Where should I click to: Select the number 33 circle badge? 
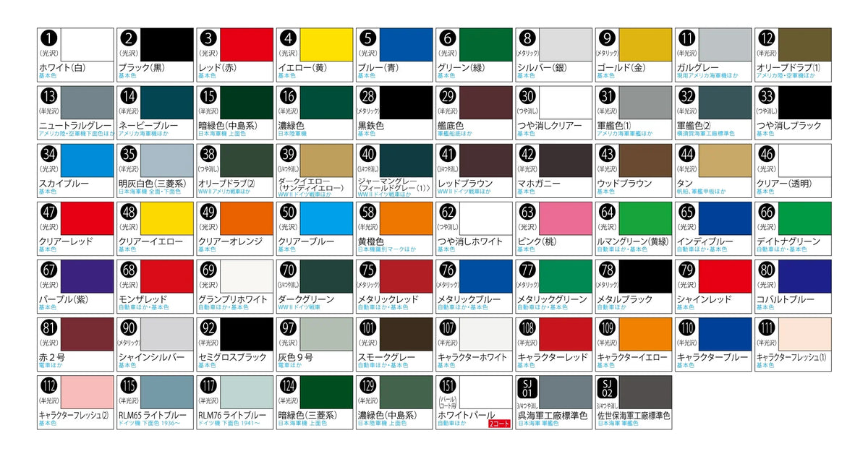(767, 97)
